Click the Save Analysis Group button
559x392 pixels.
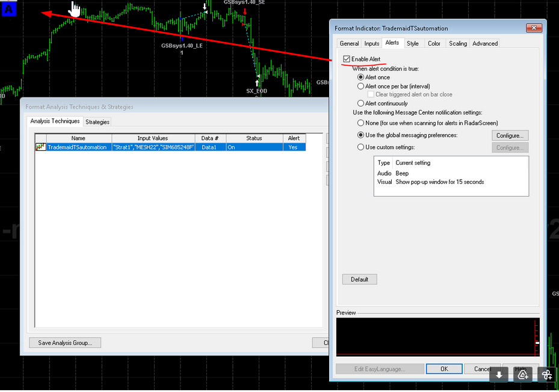tap(65, 343)
